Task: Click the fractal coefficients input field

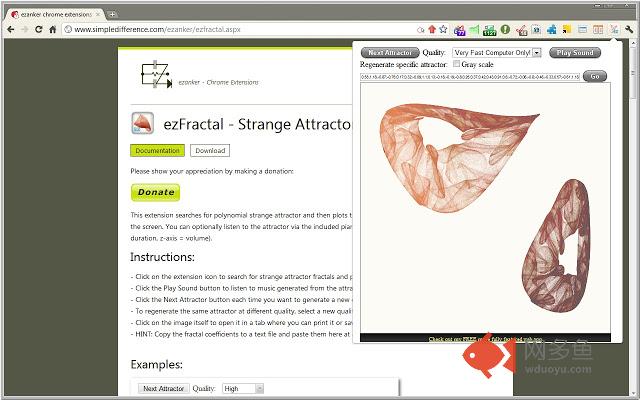Action: [x=470, y=77]
